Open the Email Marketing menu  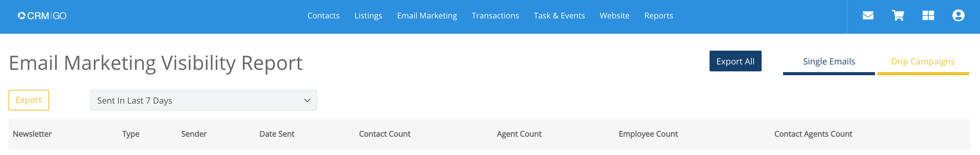tap(427, 16)
